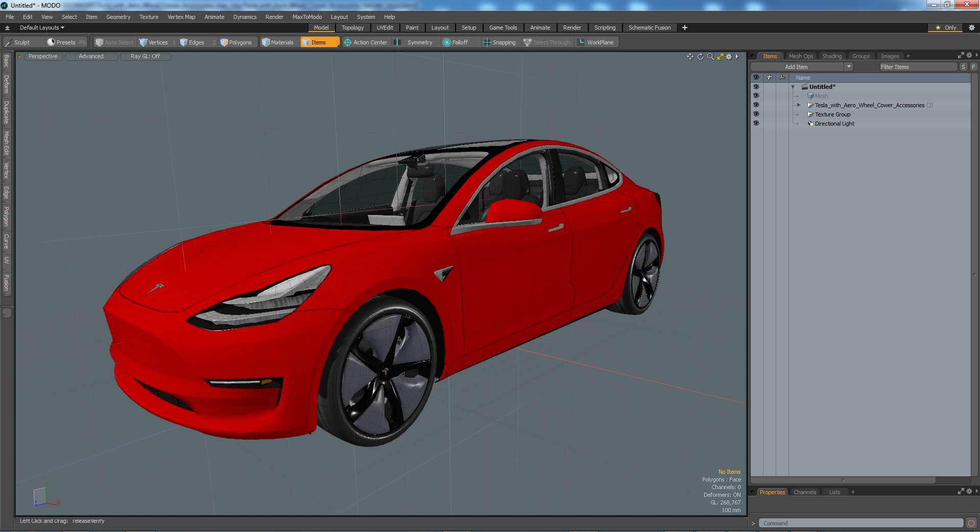This screenshot has width=980, height=532.
Task: Toggle visibility of the Mesh item
Action: click(x=756, y=96)
